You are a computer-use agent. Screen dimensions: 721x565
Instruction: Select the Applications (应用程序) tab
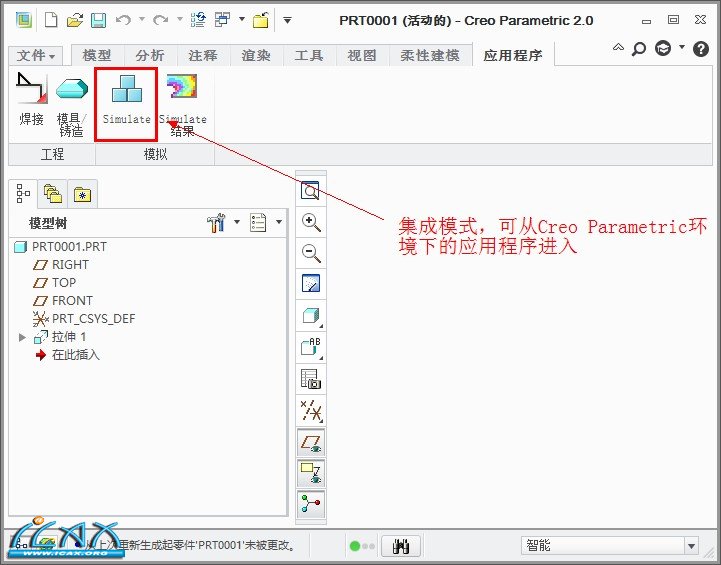coord(513,55)
